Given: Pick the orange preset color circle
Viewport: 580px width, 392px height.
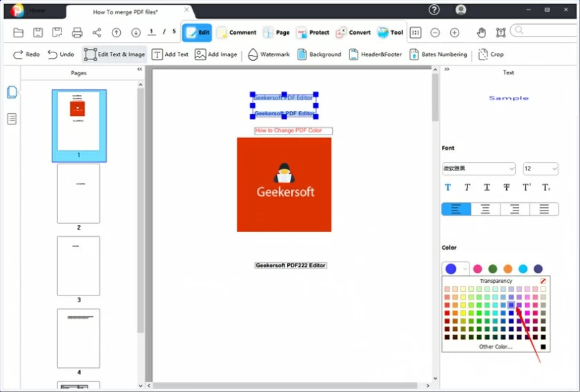Looking at the screenshot, I should (508, 269).
